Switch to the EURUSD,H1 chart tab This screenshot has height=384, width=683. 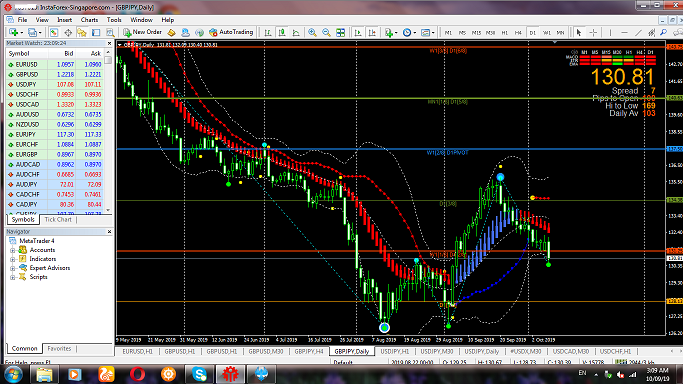138,351
